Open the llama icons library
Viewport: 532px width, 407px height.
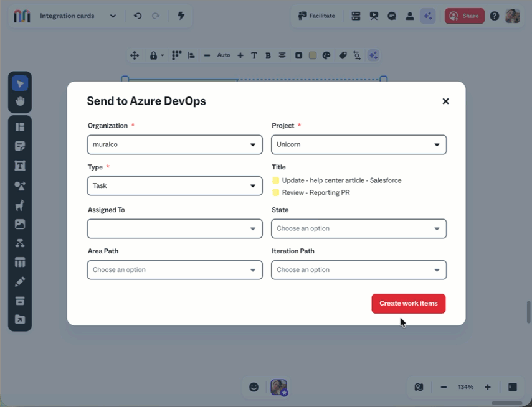tap(20, 205)
